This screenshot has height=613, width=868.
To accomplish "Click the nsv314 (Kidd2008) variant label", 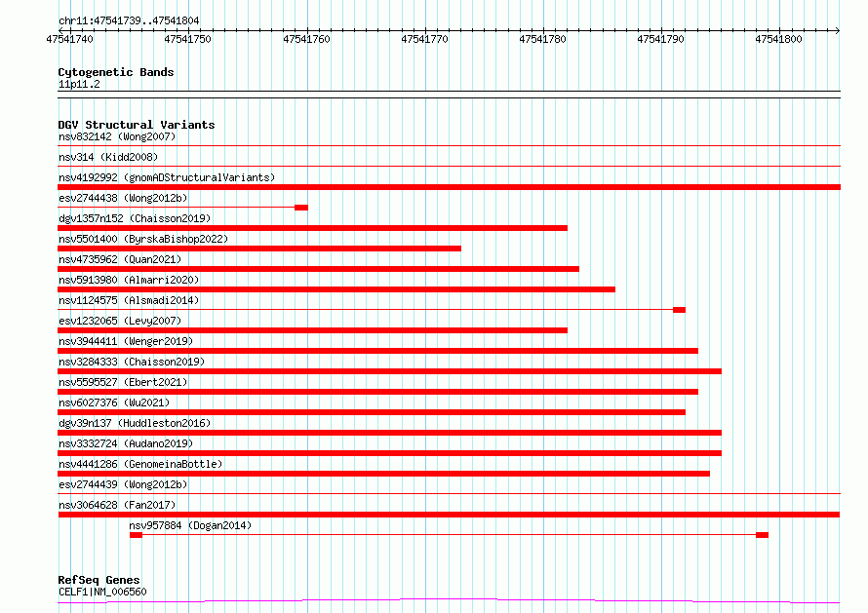I will (108, 157).
